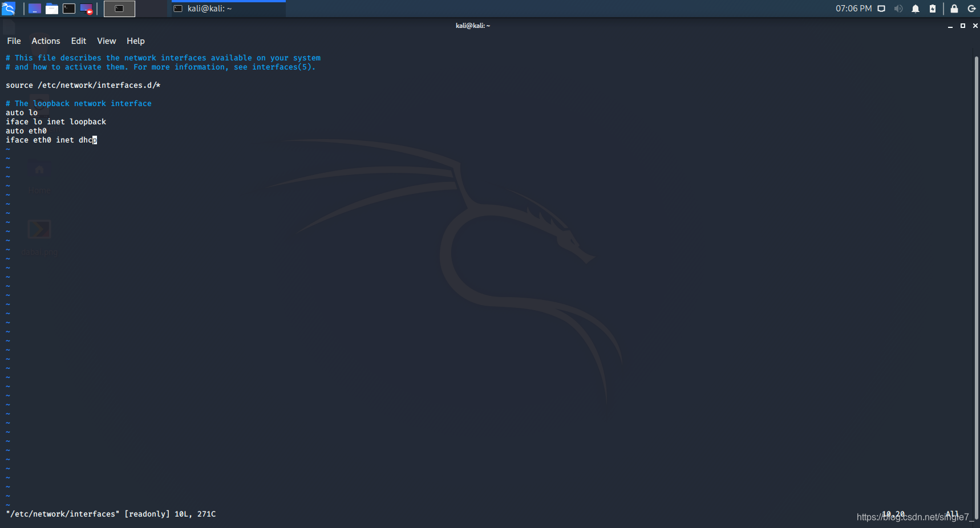Click the 'source /etc/network/interfaces.d/*' line
980x528 pixels.
point(83,86)
